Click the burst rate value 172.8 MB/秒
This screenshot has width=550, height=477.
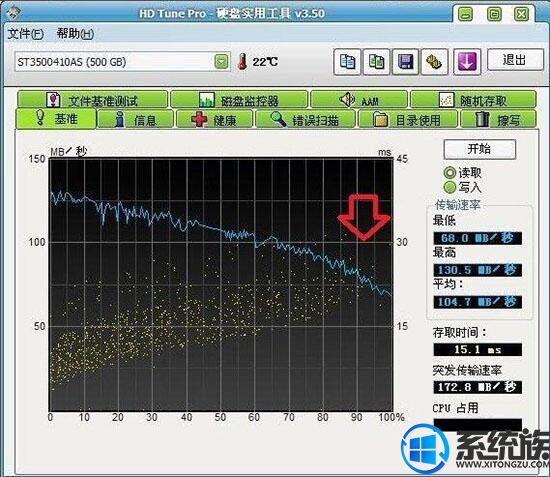click(477, 387)
